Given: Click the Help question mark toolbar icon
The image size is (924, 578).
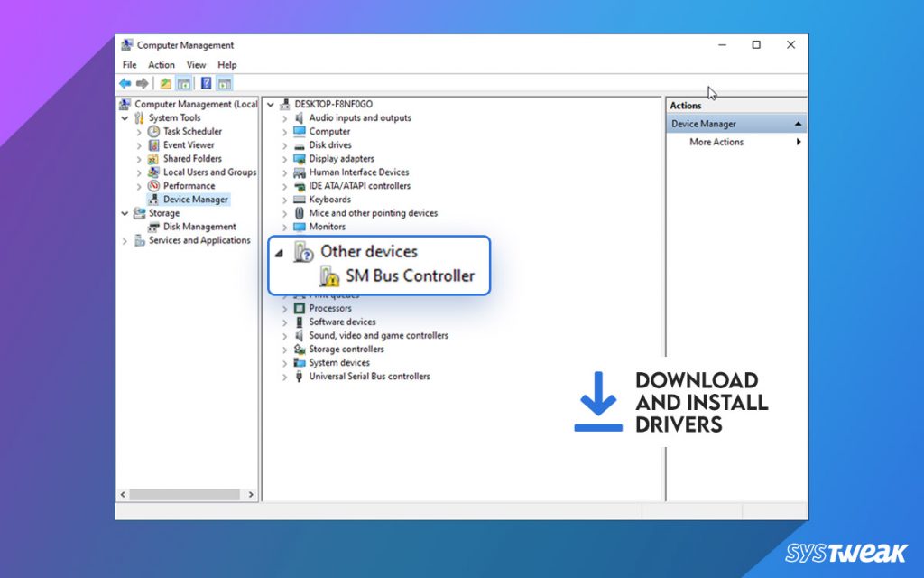Looking at the screenshot, I should click(x=206, y=83).
